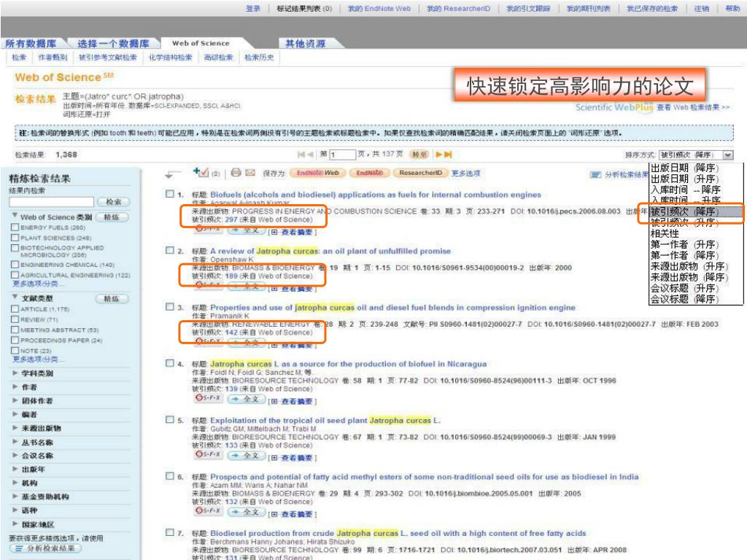
Task: Switch to 其他资源 tab
Action: [306, 43]
